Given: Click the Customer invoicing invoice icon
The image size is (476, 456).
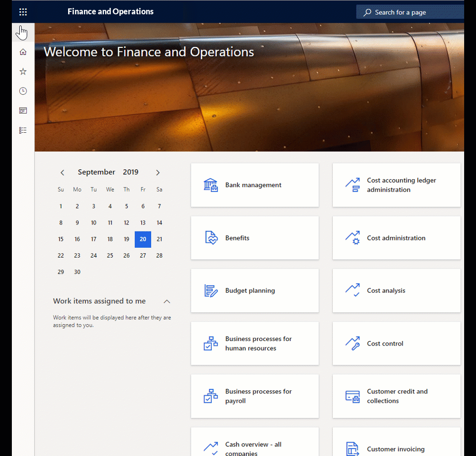Looking at the screenshot, I should coord(353,449).
